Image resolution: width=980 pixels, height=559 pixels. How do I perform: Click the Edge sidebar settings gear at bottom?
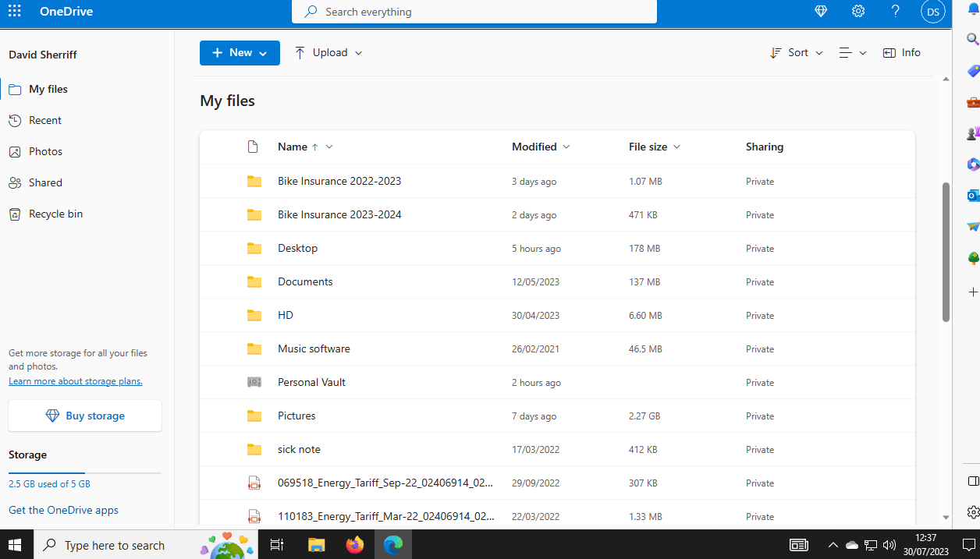(973, 512)
